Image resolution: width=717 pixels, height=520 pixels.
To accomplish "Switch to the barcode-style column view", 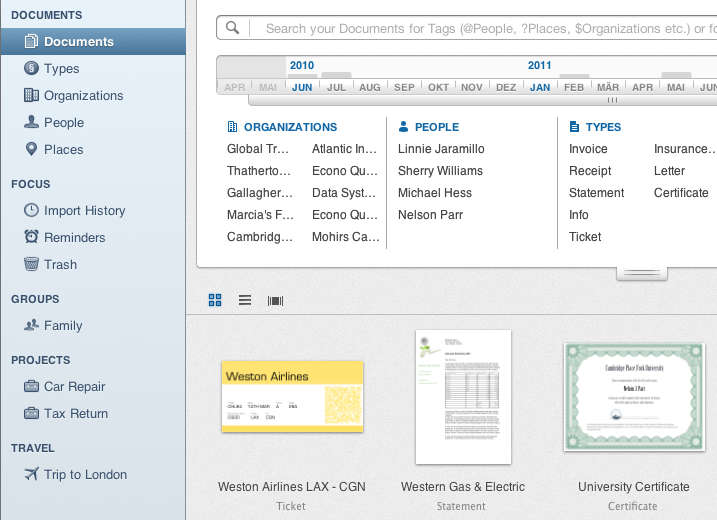I will [x=275, y=300].
